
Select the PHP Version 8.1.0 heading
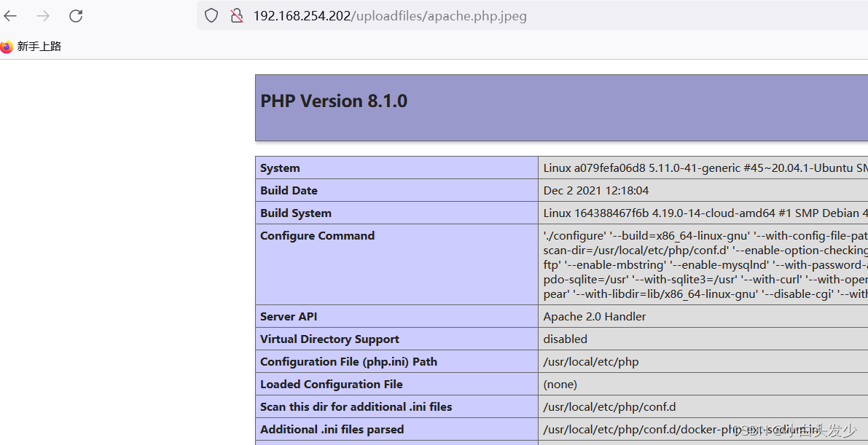(x=334, y=101)
